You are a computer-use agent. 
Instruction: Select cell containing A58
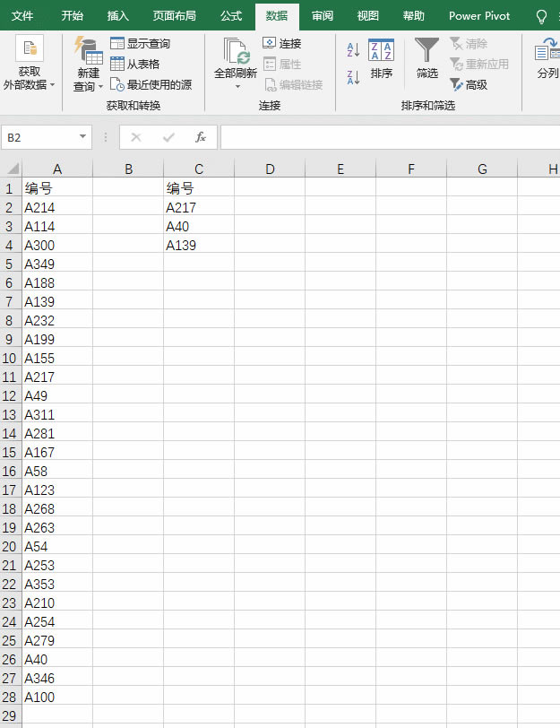click(57, 472)
